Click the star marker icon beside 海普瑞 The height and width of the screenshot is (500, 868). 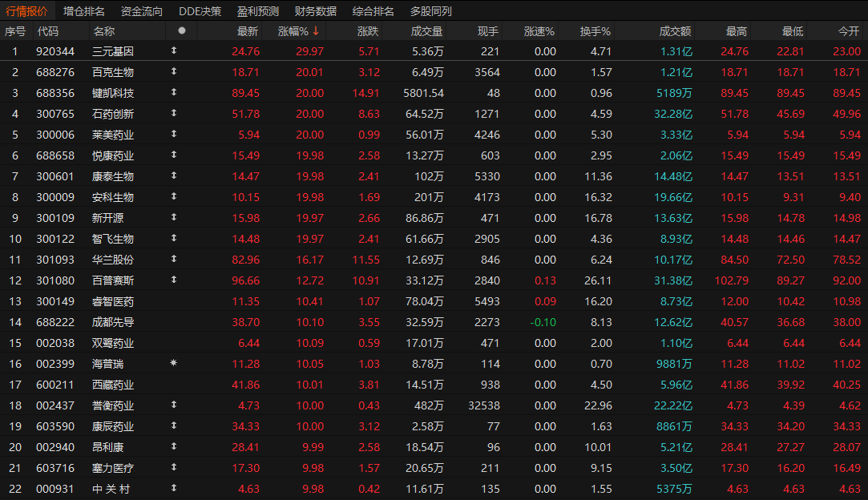174,363
